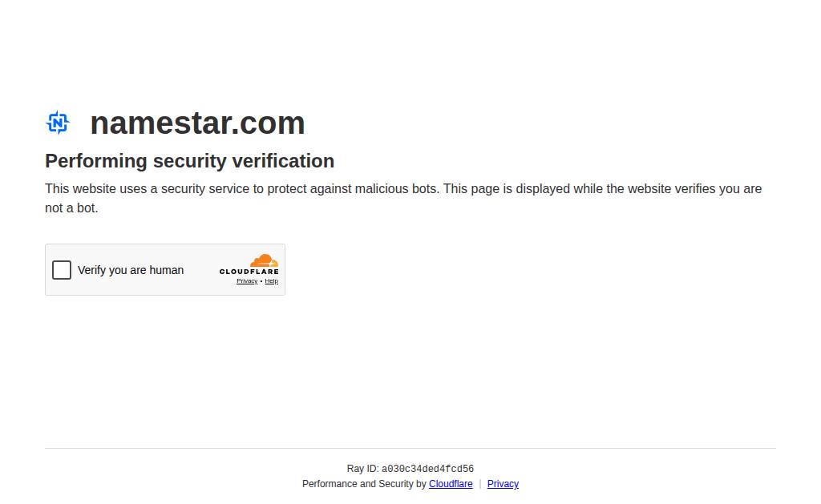821x504 pixels.
Task: Open the Help link inside the verification widget
Action: click(x=271, y=281)
